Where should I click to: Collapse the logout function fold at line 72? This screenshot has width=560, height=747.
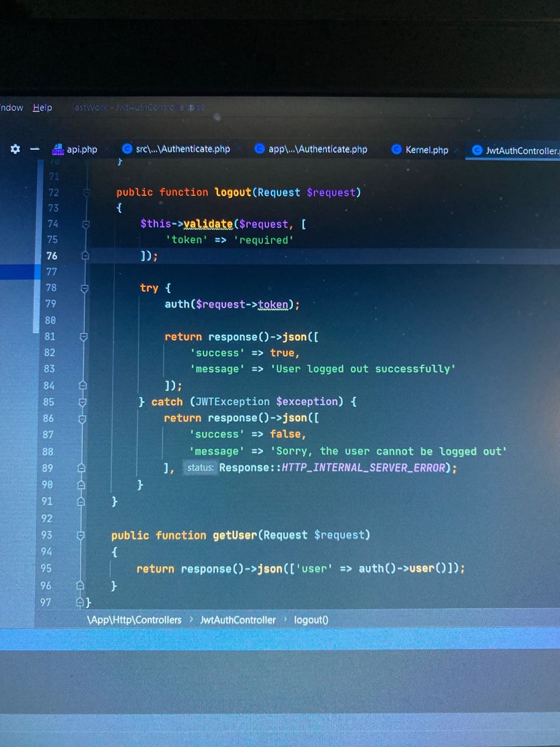(86, 193)
